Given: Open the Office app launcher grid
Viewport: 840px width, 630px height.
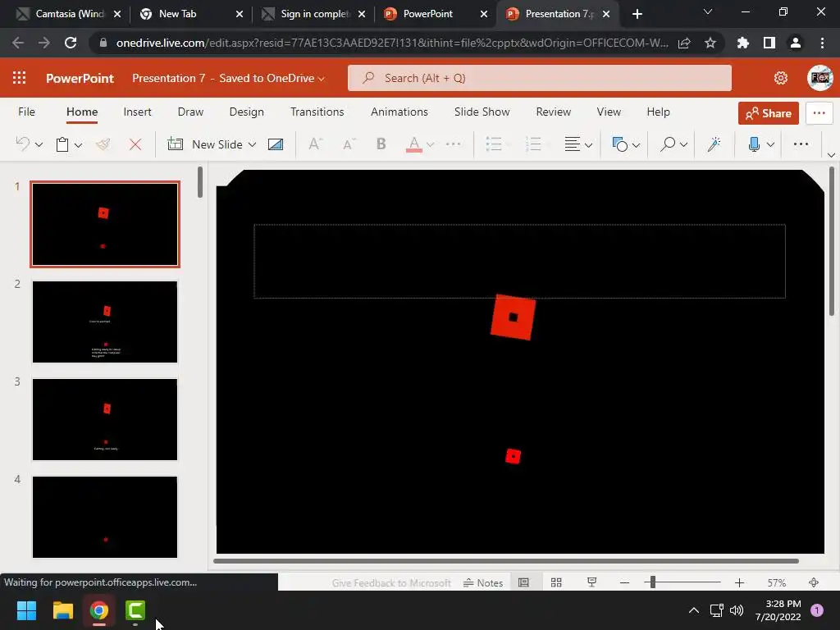Looking at the screenshot, I should click(x=20, y=78).
